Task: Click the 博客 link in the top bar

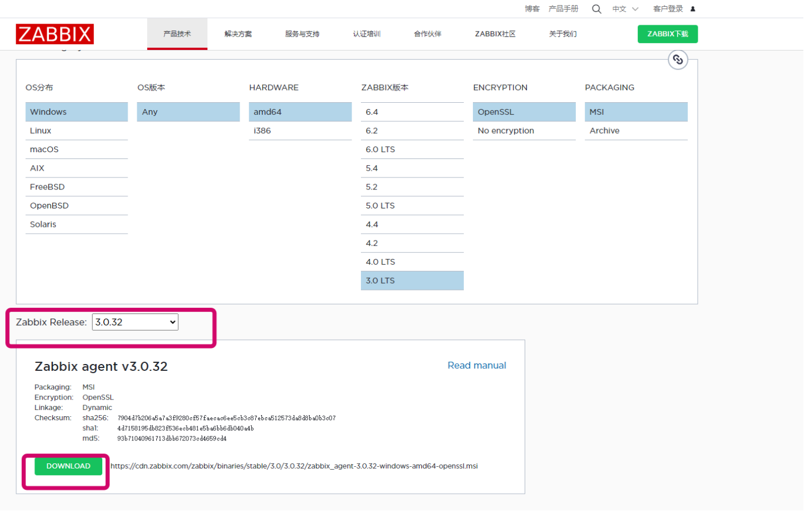Action: pyautogui.click(x=532, y=9)
